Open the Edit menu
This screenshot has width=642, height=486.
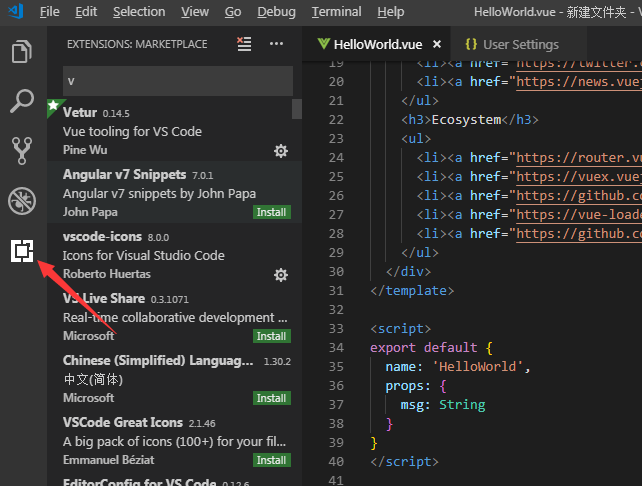pyautogui.click(x=86, y=12)
